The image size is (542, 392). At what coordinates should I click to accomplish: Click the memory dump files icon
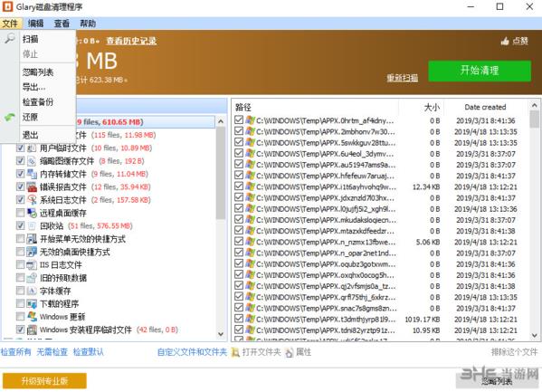point(32,174)
